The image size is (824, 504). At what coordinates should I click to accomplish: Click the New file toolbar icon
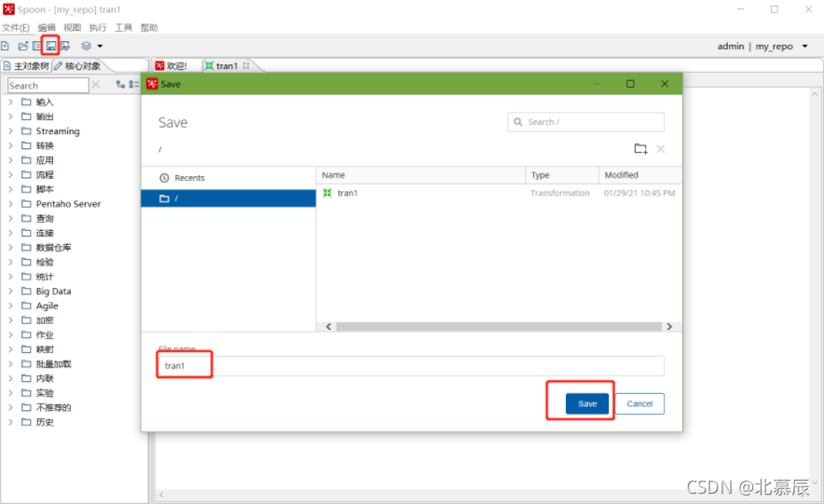coord(6,47)
